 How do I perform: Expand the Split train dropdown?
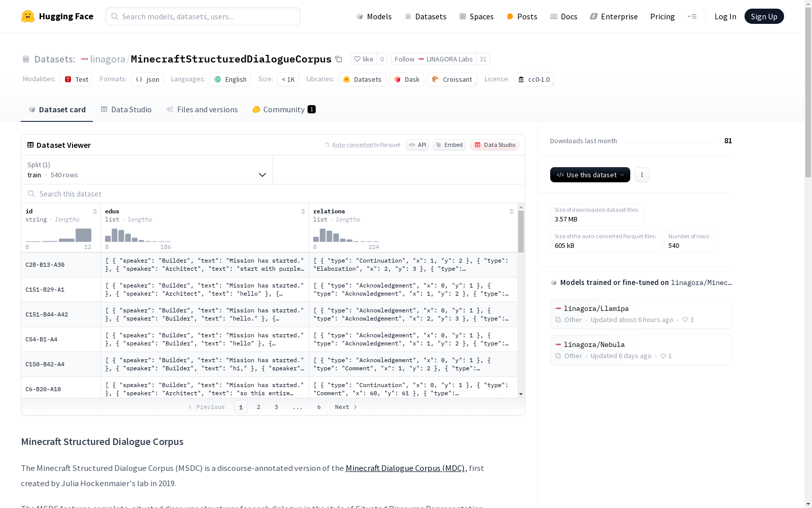(147, 170)
